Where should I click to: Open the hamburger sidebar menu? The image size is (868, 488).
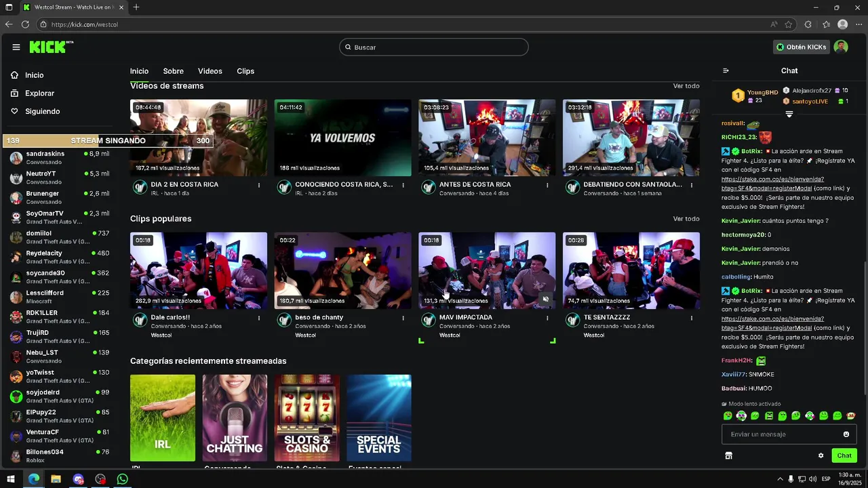(x=16, y=47)
